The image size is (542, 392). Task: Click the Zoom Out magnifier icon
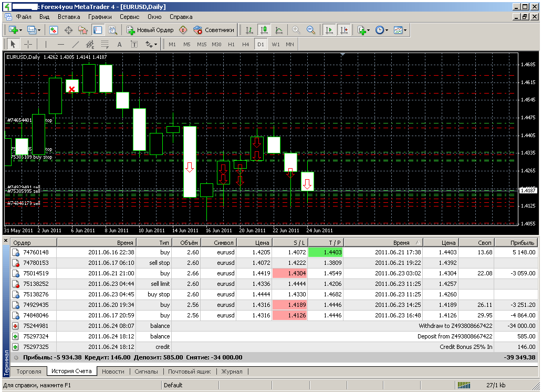pyautogui.click(x=311, y=30)
